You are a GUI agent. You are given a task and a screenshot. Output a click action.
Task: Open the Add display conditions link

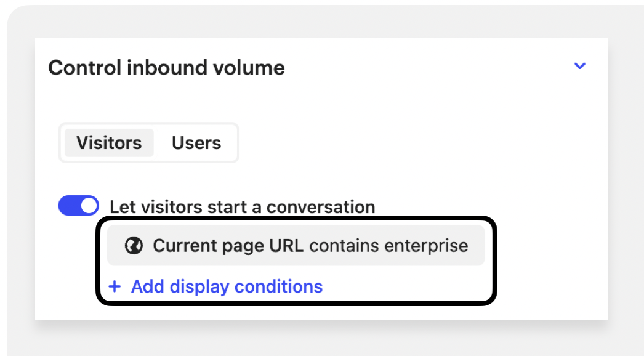(x=226, y=286)
